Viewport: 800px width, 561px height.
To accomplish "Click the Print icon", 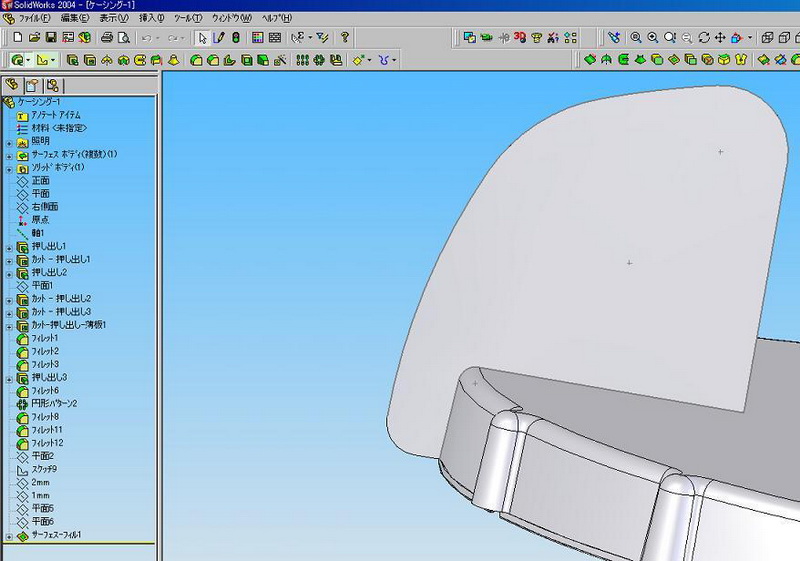I will [107, 37].
